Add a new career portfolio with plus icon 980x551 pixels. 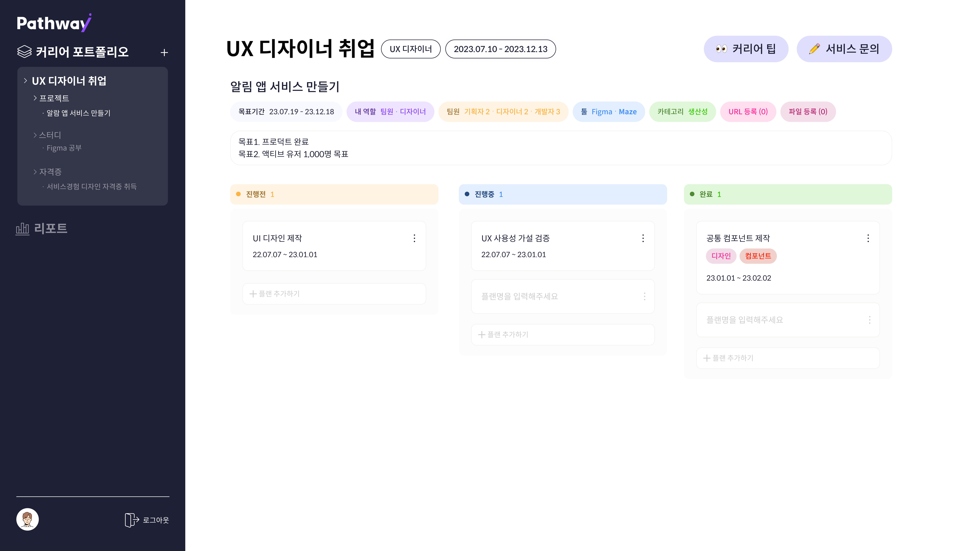[x=164, y=52]
